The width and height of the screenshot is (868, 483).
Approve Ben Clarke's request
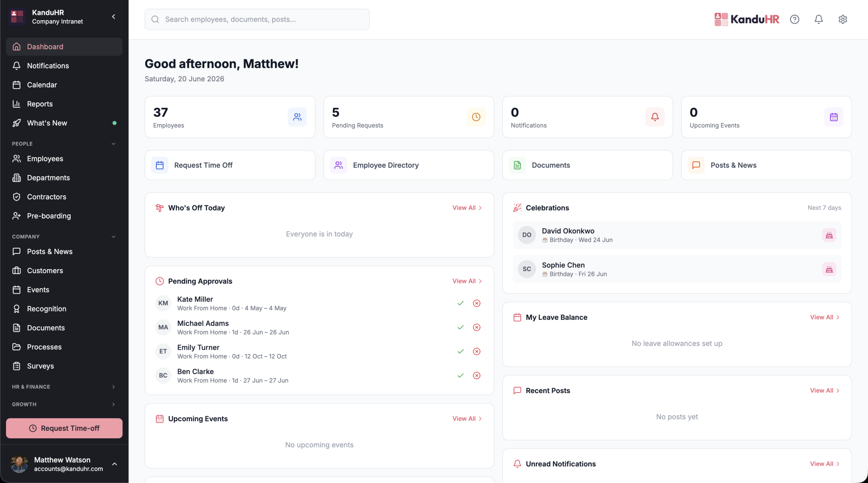tap(460, 375)
